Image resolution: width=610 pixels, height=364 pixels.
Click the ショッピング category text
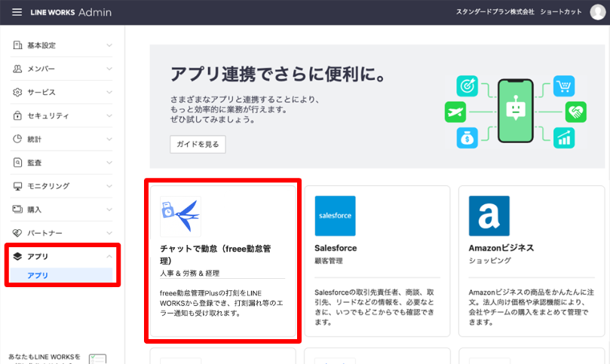[489, 261]
